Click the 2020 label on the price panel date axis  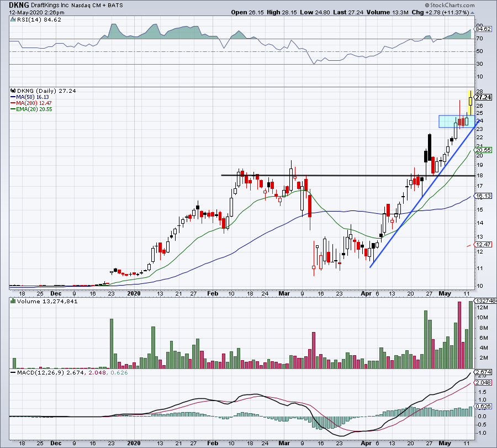(134, 293)
